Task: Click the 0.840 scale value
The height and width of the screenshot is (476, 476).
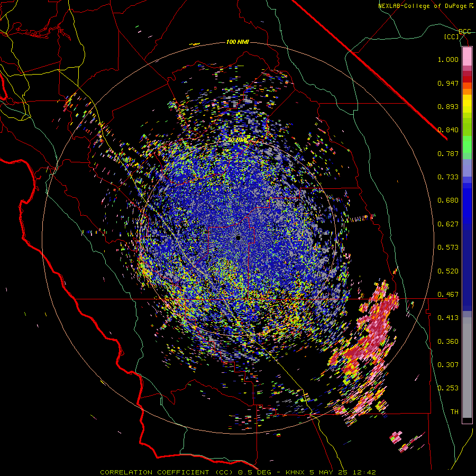Action: tap(448, 130)
